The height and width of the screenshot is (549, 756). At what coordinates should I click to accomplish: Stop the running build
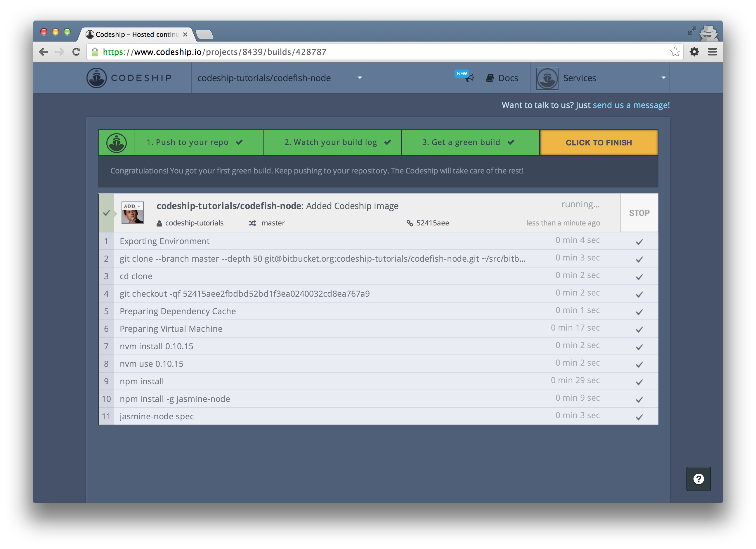(639, 213)
